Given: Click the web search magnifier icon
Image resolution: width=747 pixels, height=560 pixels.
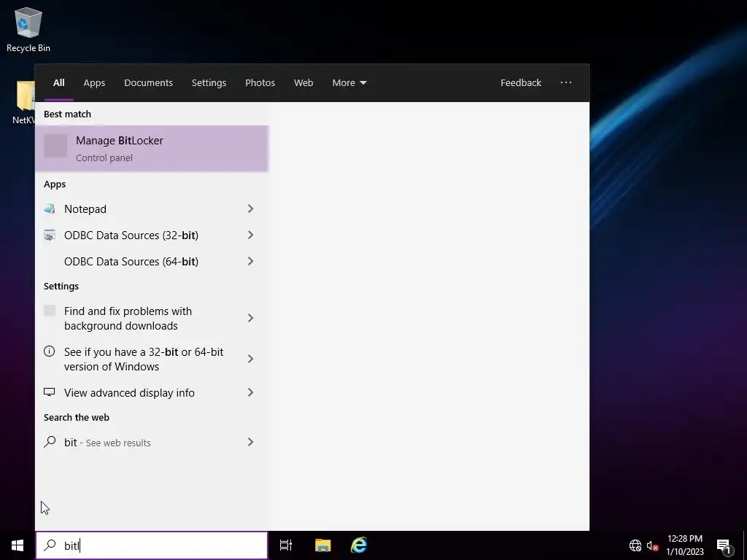Looking at the screenshot, I should tap(50, 442).
